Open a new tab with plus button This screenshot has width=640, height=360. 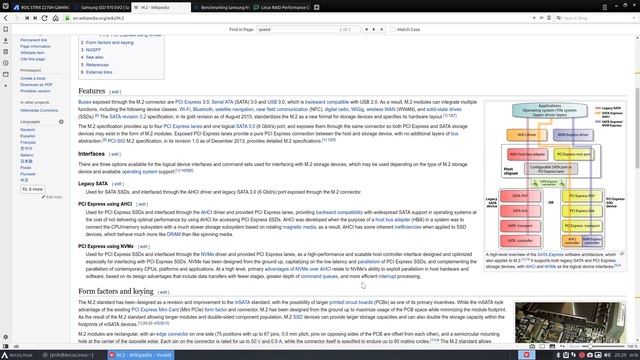point(317,7)
